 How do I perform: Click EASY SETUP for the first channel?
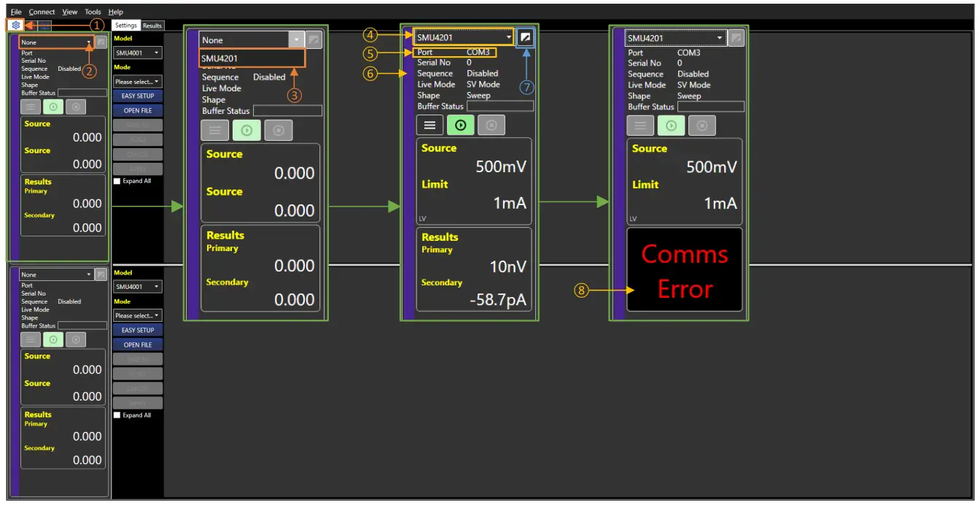click(x=138, y=96)
